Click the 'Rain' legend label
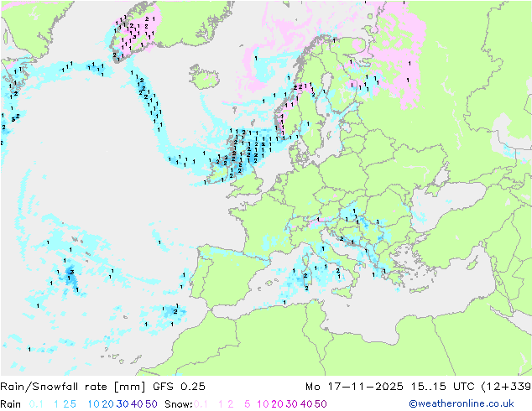532x411 pixels. coord(11,404)
